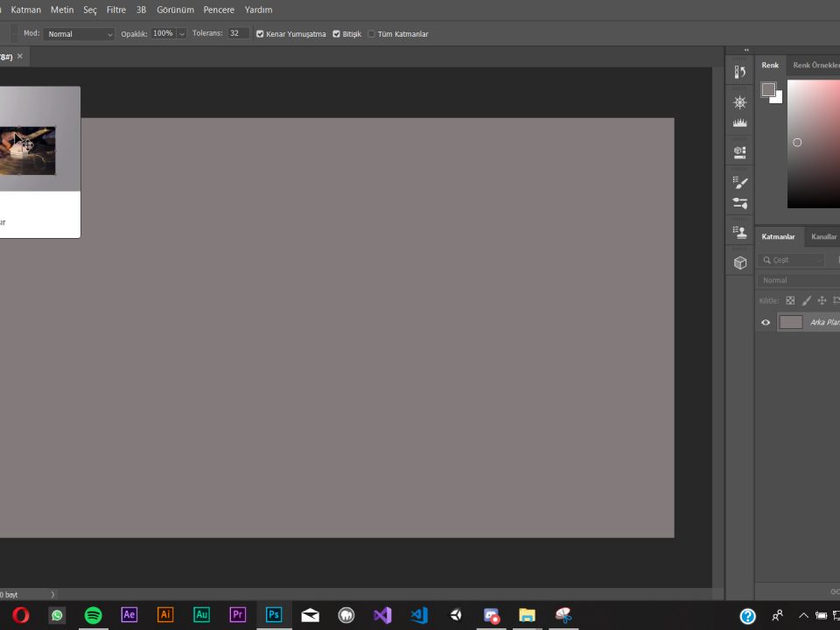The height and width of the screenshot is (630, 840).
Task: Open the Mod blending dropdown
Action: coord(80,34)
